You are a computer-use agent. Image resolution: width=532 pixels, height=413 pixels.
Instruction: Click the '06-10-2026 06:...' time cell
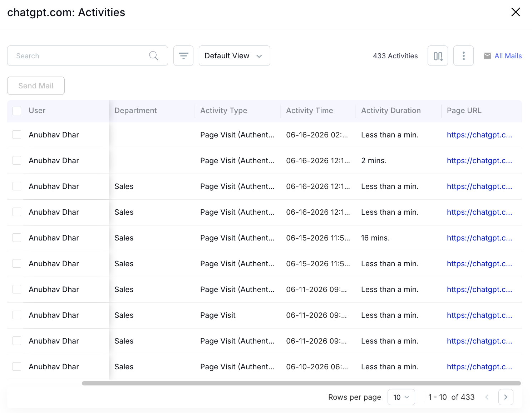pyautogui.click(x=317, y=367)
